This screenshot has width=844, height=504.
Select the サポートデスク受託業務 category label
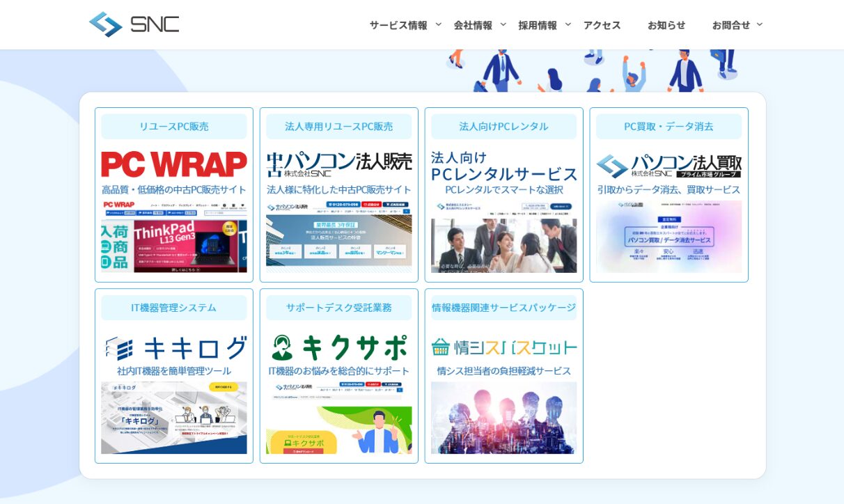[339, 308]
